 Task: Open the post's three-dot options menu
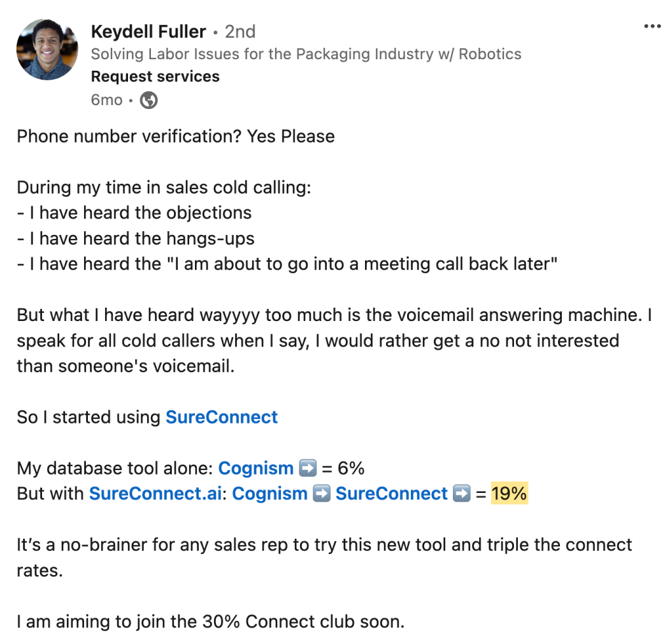coord(653,27)
